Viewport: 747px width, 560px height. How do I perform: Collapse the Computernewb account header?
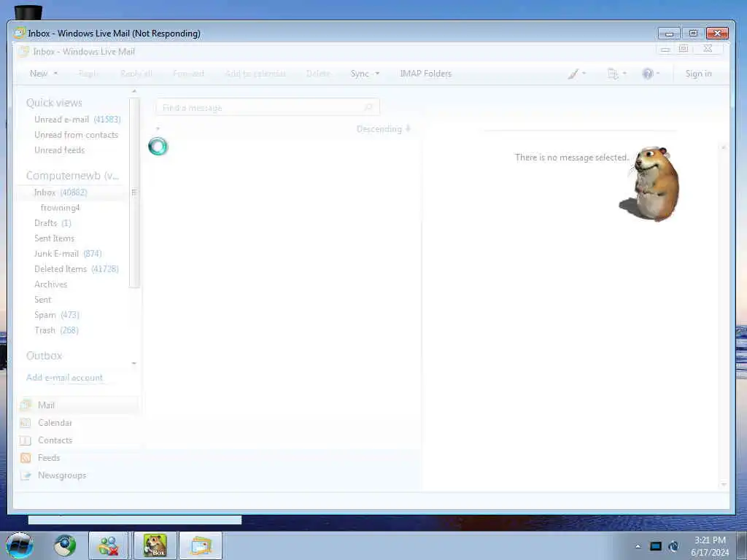click(x=72, y=176)
